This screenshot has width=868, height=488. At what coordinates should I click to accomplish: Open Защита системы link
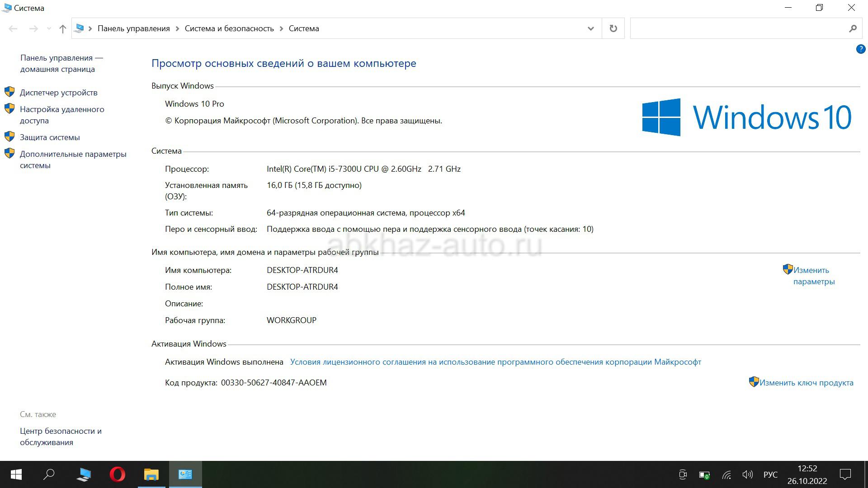point(50,137)
